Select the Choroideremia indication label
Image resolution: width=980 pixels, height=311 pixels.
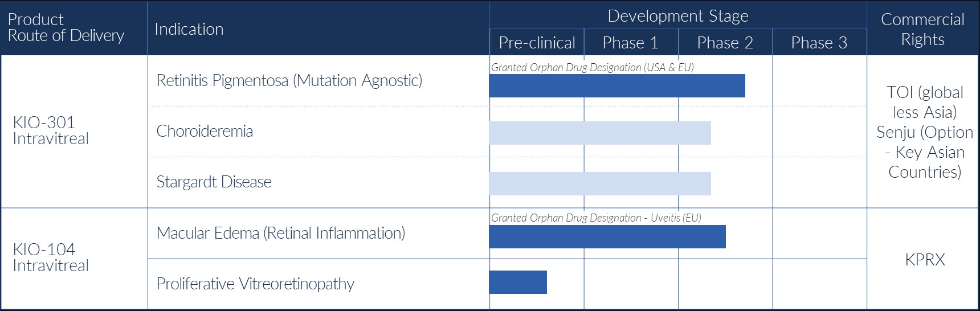205,131
